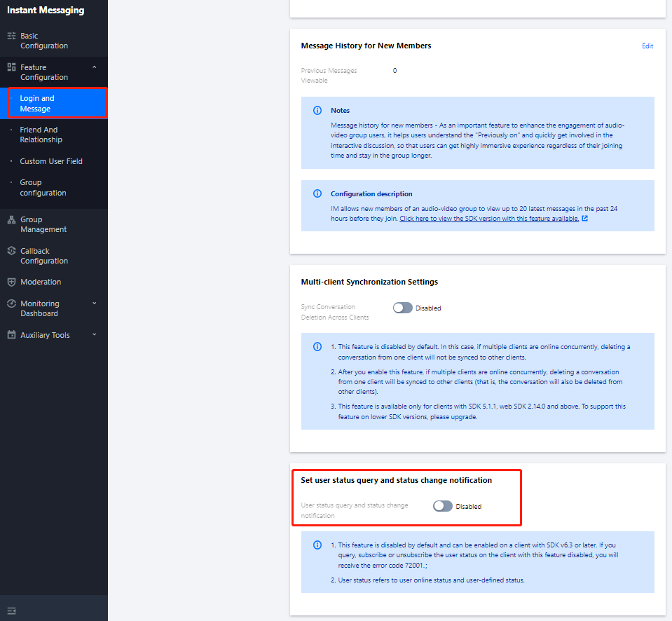Image resolution: width=672 pixels, height=621 pixels.
Task: Collapse the sidebar with the bottom menu icon
Action: (12, 610)
